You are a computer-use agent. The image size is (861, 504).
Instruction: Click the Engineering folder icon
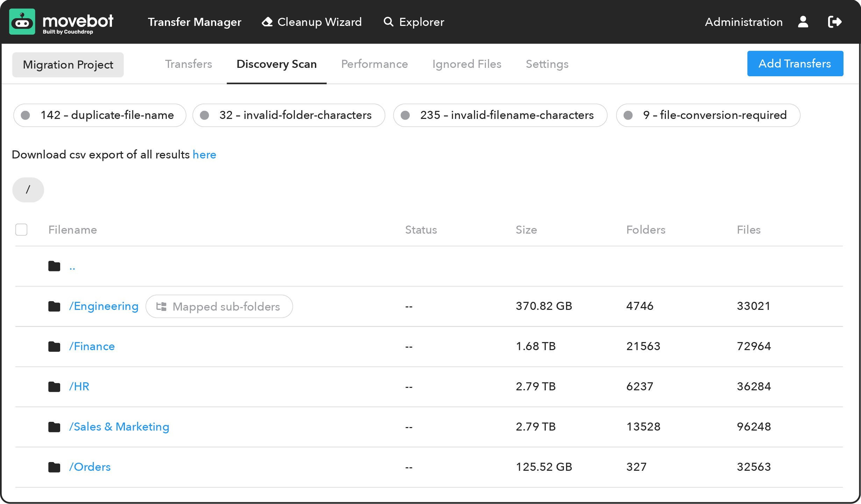pos(54,306)
